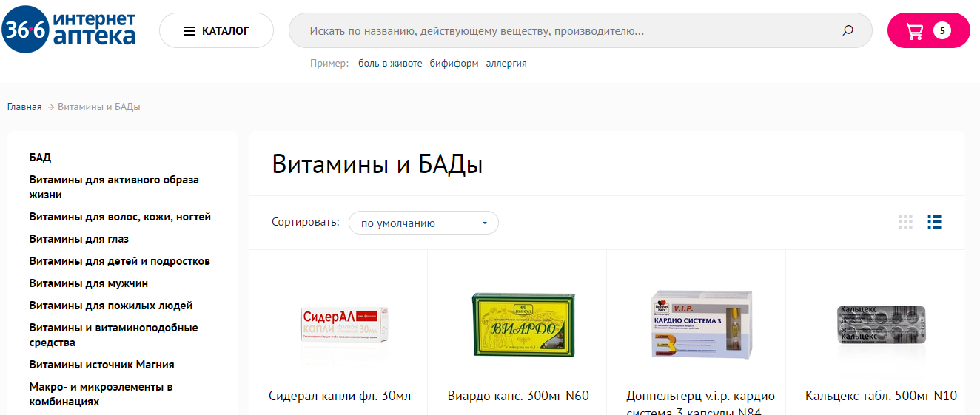
Task: Click the search magnifier icon
Action: pyautogui.click(x=848, y=30)
